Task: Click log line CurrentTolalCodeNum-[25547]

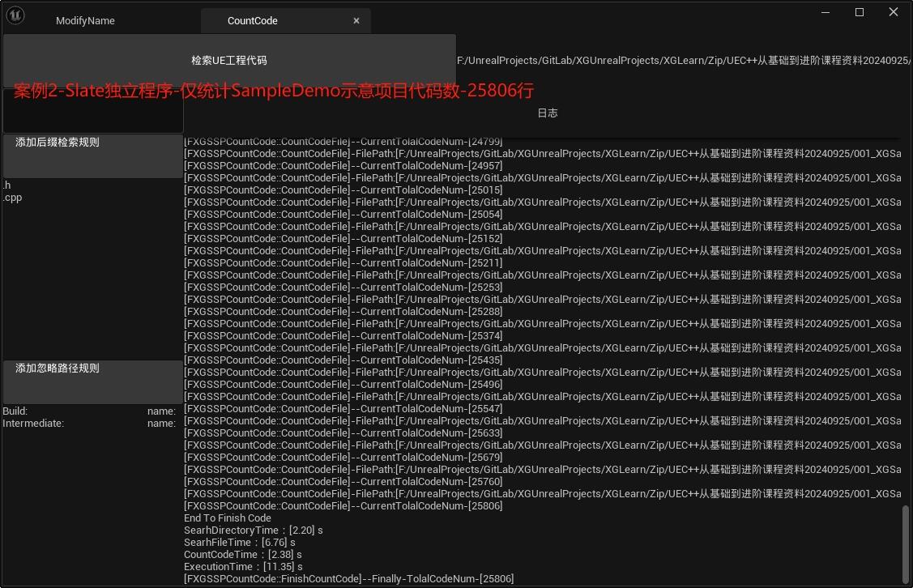Action: coord(343,409)
